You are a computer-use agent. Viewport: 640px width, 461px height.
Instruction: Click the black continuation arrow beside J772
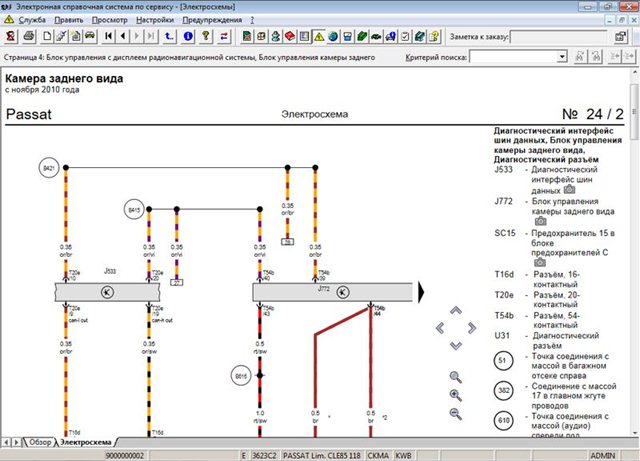(x=421, y=292)
